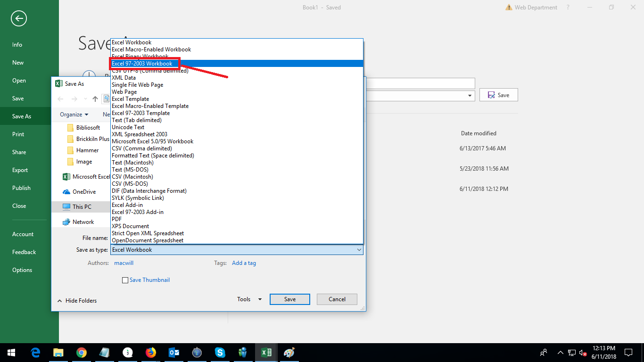Launch Google Chrome from the taskbar

(82, 352)
